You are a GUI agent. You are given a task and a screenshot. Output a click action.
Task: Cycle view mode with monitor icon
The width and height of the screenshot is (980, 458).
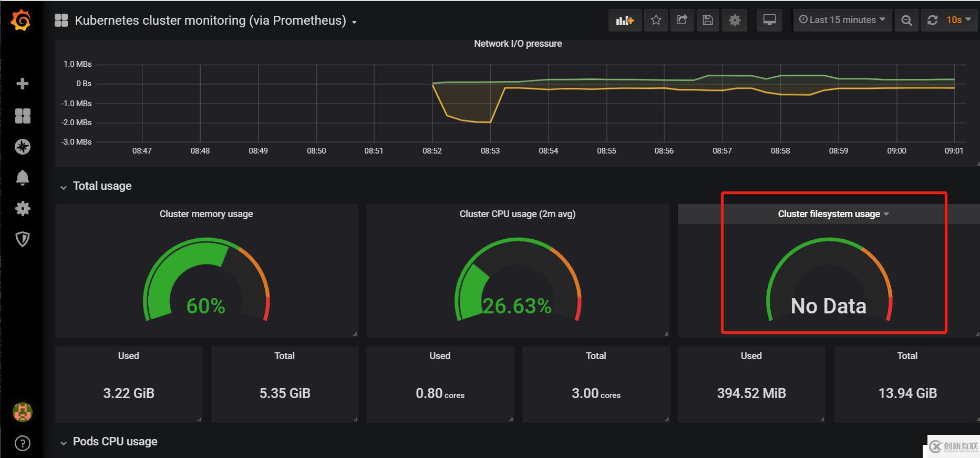(x=769, y=21)
